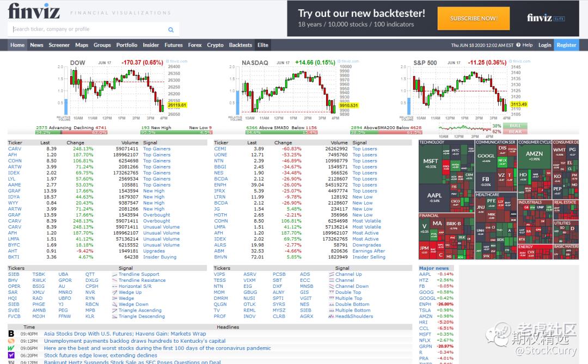Open Multiple Top signal icon
This screenshot has width=588, height=364.
332,298
